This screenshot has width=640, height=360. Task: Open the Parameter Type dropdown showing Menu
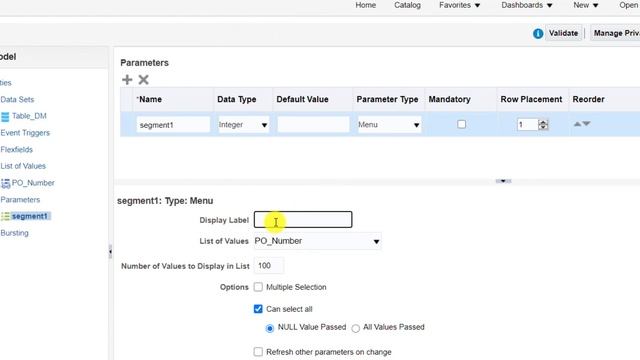tap(389, 124)
